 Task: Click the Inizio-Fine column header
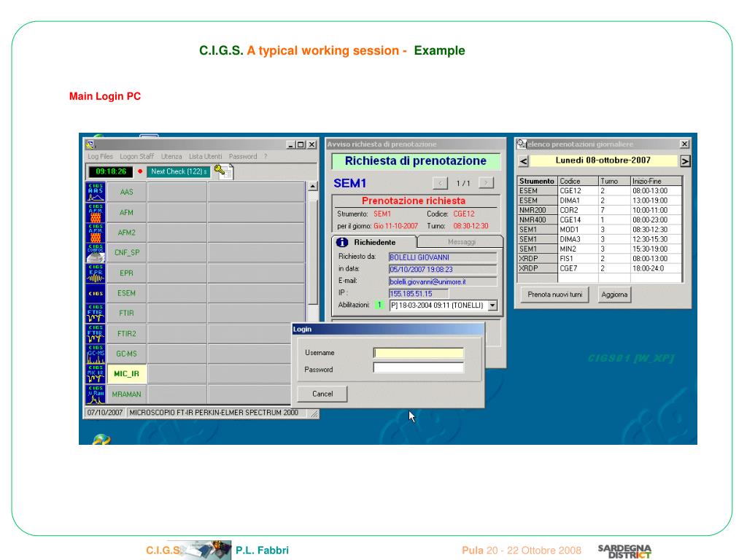click(657, 181)
